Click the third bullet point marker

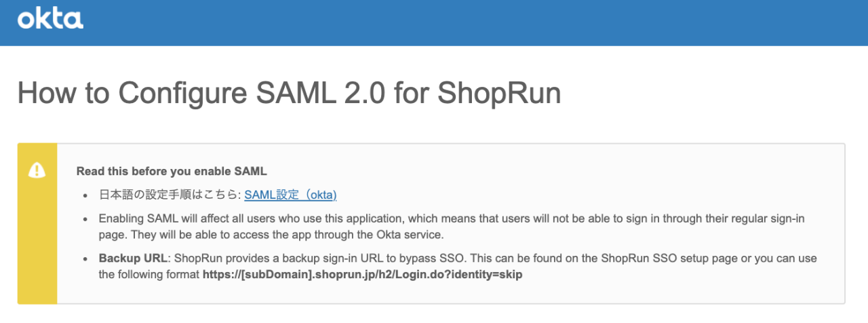tap(85, 259)
